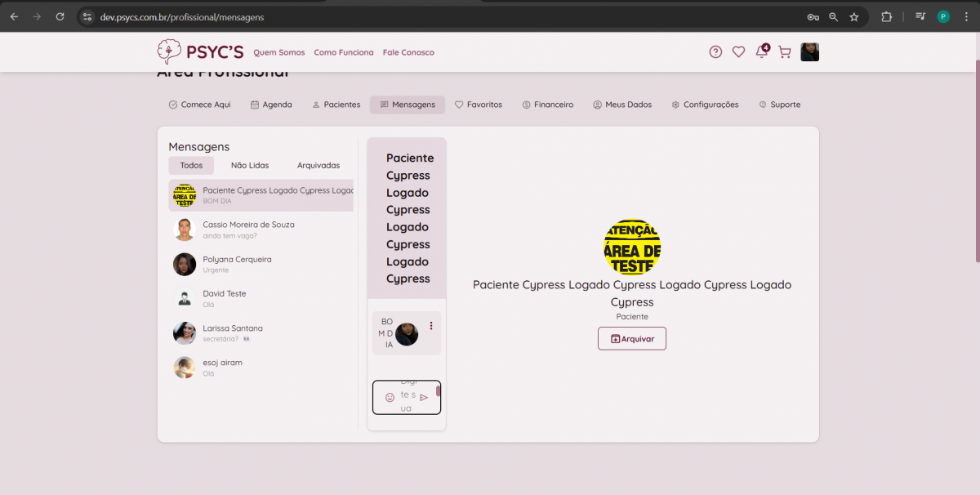Open the notifications bell icon

(761, 52)
